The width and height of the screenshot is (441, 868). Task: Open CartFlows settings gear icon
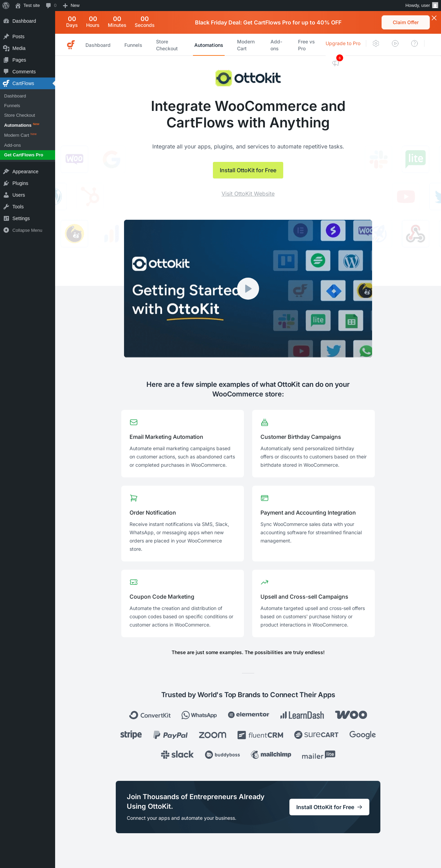click(376, 43)
